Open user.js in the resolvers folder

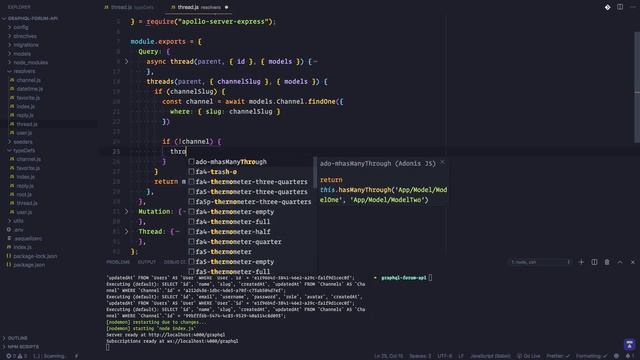[24, 133]
